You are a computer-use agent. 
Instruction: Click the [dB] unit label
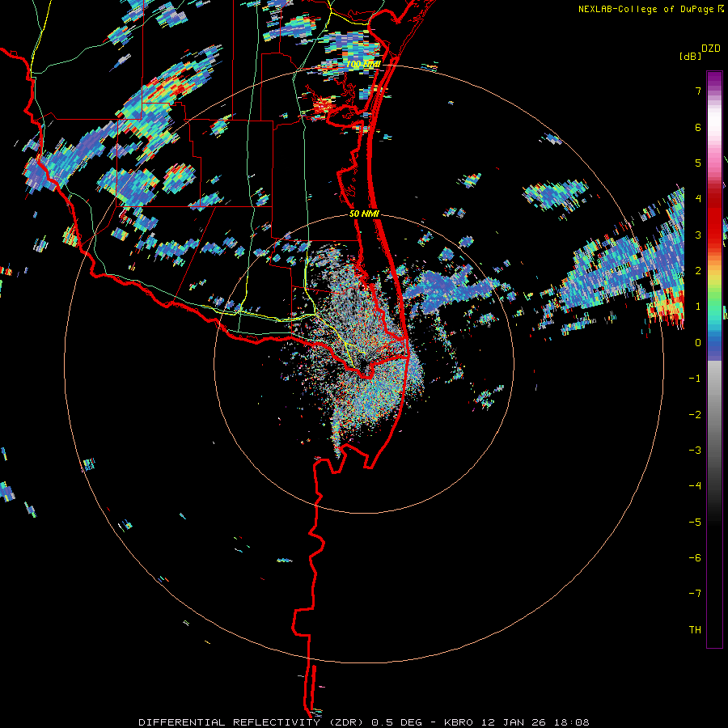690,56
